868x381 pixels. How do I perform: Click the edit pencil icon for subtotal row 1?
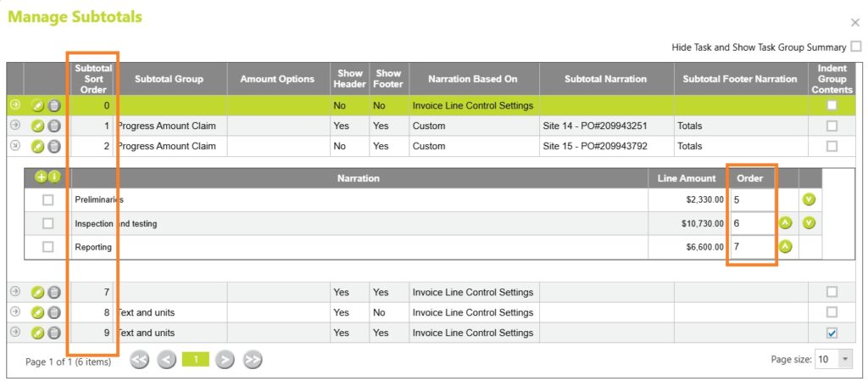[38, 126]
